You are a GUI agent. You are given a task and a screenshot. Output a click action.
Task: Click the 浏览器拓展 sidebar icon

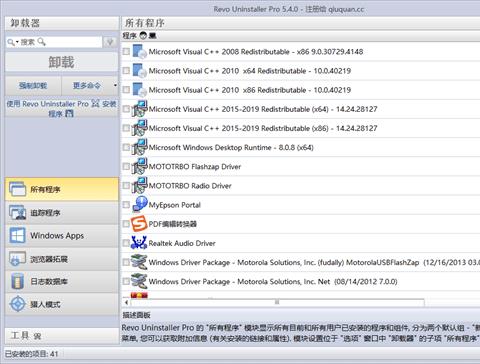(x=17, y=259)
